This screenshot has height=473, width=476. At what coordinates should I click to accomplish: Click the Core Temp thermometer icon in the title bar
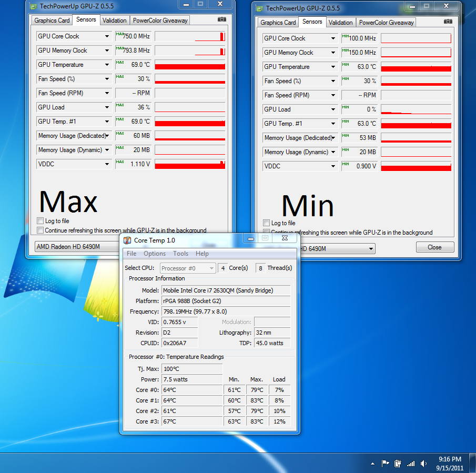(127, 240)
